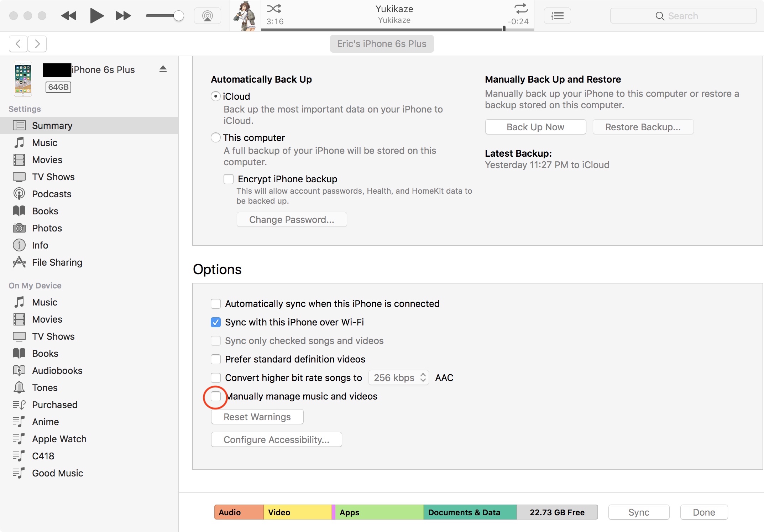Open the Tones item on device

[x=45, y=388]
